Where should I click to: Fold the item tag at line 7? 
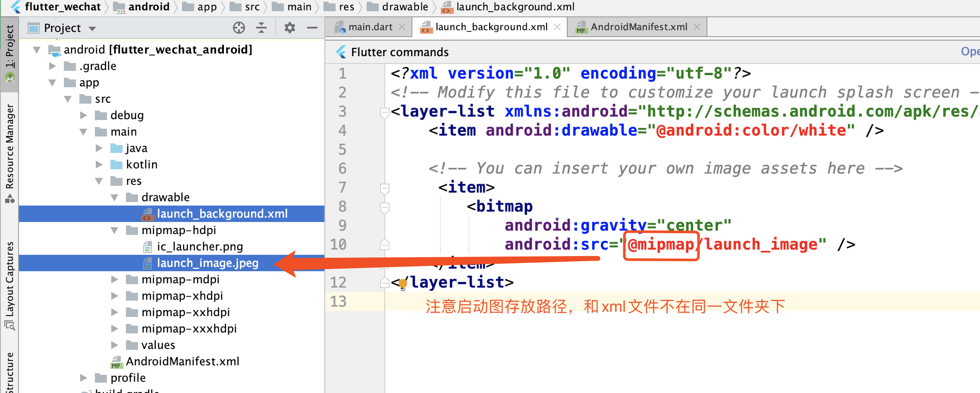[384, 189]
